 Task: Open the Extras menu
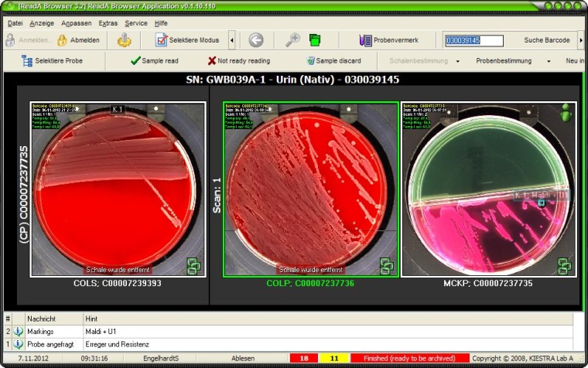click(x=108, y=23)
